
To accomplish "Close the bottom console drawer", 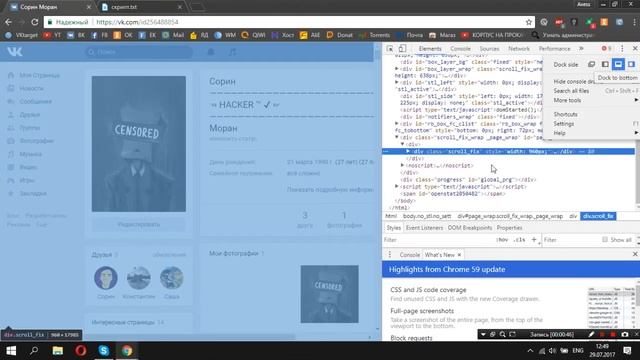I will pos(635,254).
